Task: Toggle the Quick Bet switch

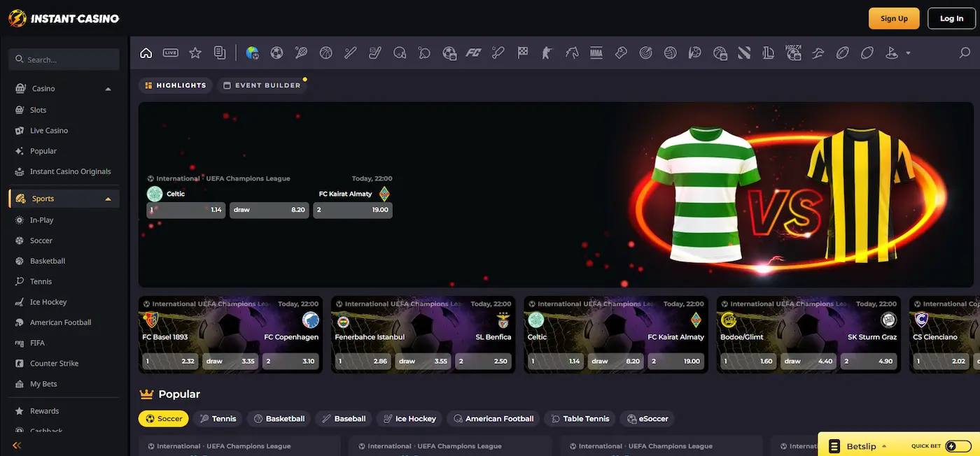Action: click(x=958, y=446)
